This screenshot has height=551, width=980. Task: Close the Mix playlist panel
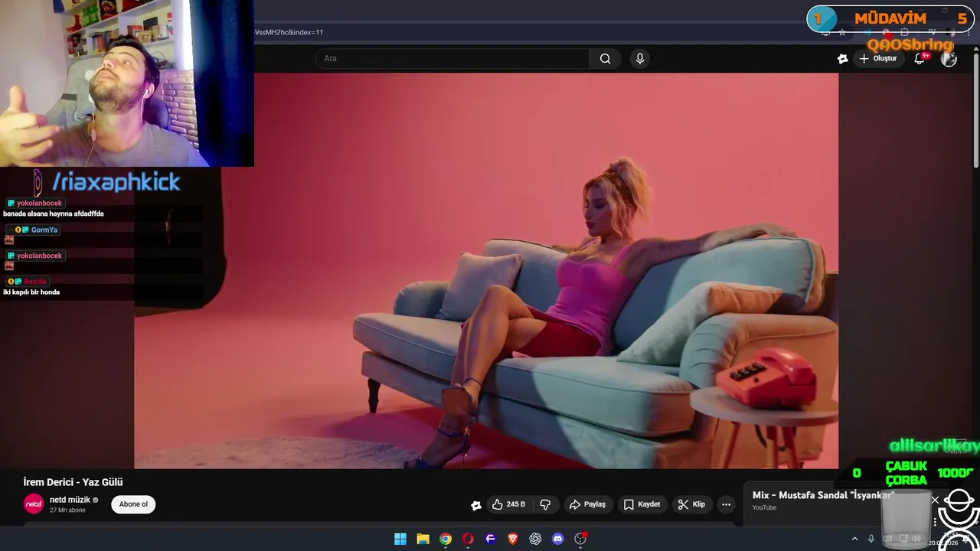tap(935, 500)
